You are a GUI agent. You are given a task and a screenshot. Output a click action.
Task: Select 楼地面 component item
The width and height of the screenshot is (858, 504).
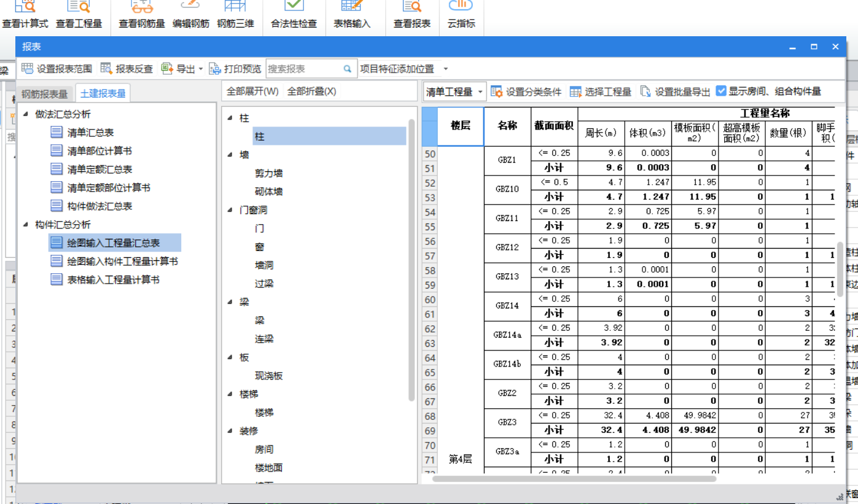point(268,468)
